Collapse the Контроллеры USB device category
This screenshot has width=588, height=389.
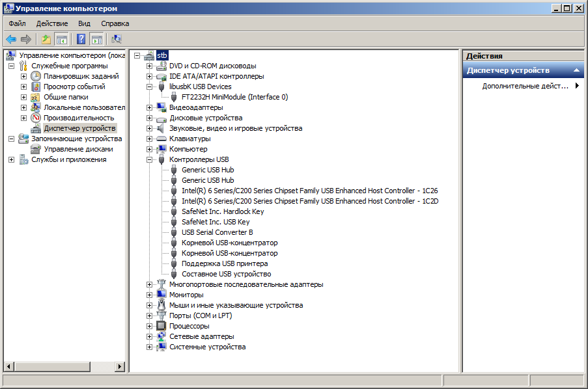pyautogui.click(x=150, y=159)
